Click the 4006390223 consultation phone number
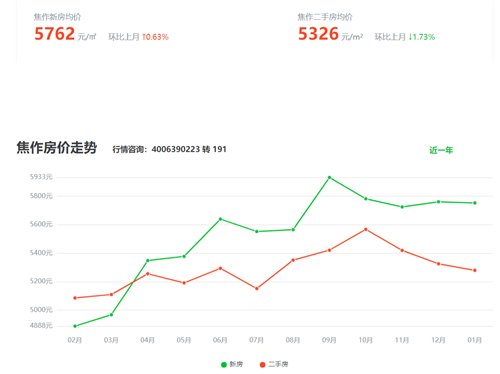The image size is (500, 374). pyautogui.click(x=175, y=149)
